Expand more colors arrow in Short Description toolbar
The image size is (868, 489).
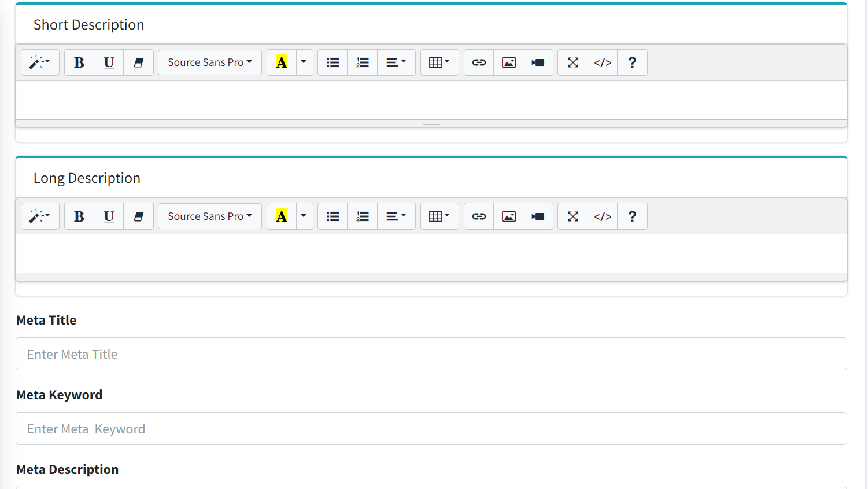(304, 62)
